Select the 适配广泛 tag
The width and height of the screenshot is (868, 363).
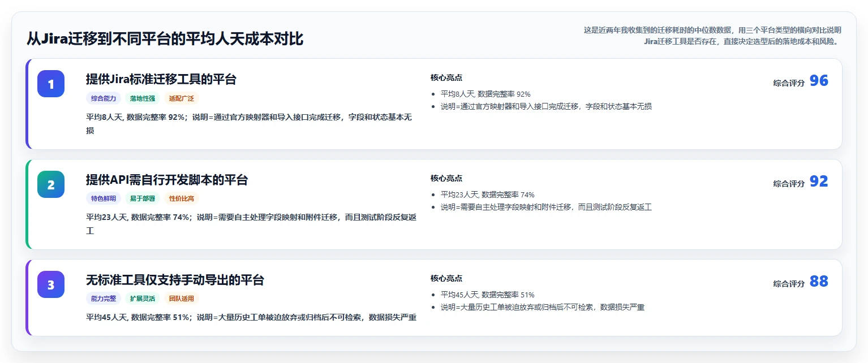(182, 98)
